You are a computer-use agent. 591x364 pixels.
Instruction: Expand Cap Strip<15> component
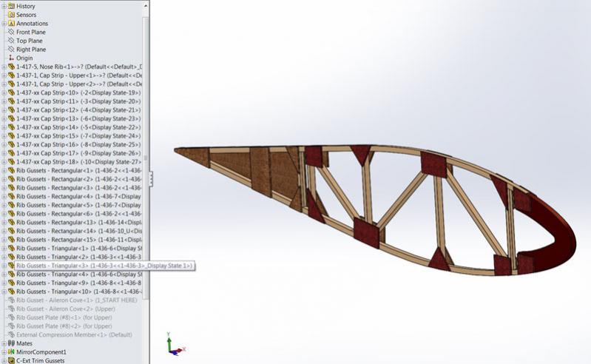point(4,136)
